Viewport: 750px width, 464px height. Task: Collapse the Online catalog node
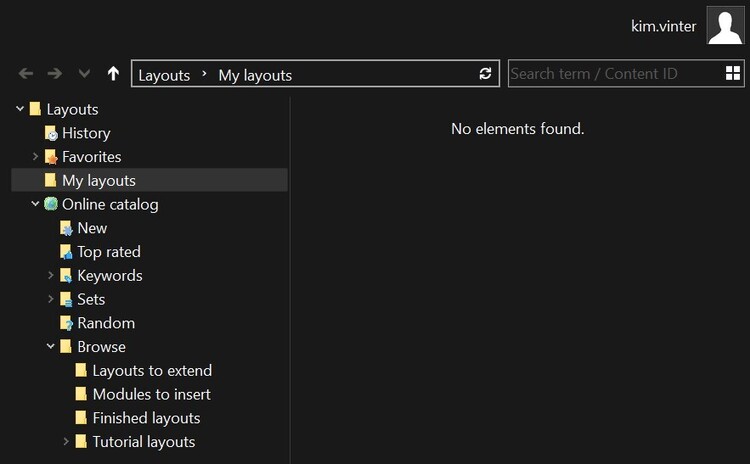[x=36, y=204]
